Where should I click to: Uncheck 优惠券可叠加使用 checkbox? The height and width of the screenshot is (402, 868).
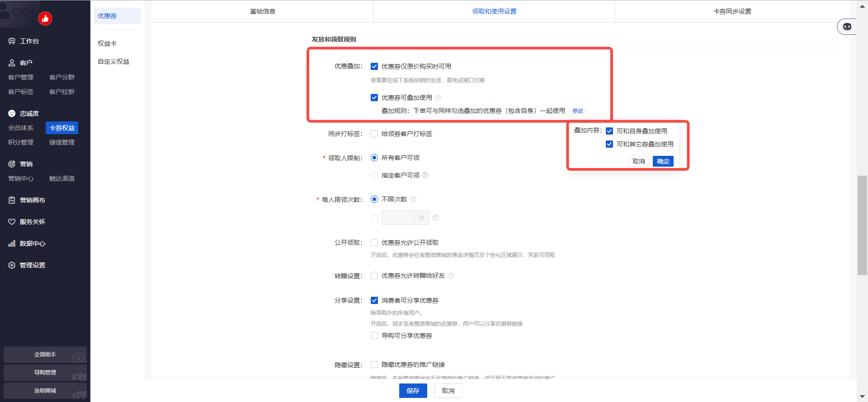[x=374, y=98]
